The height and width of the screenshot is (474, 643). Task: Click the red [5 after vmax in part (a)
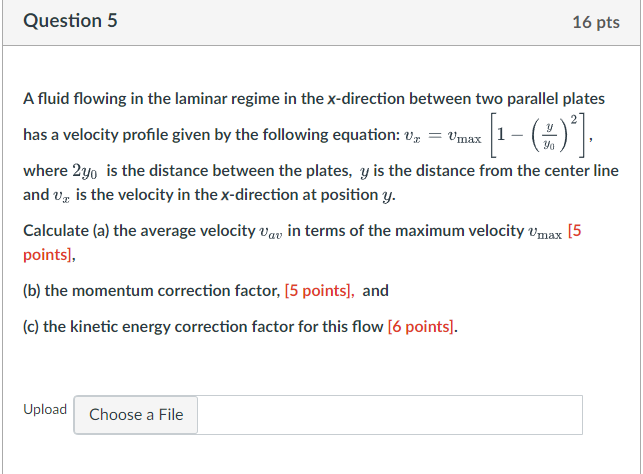(575, 231)
